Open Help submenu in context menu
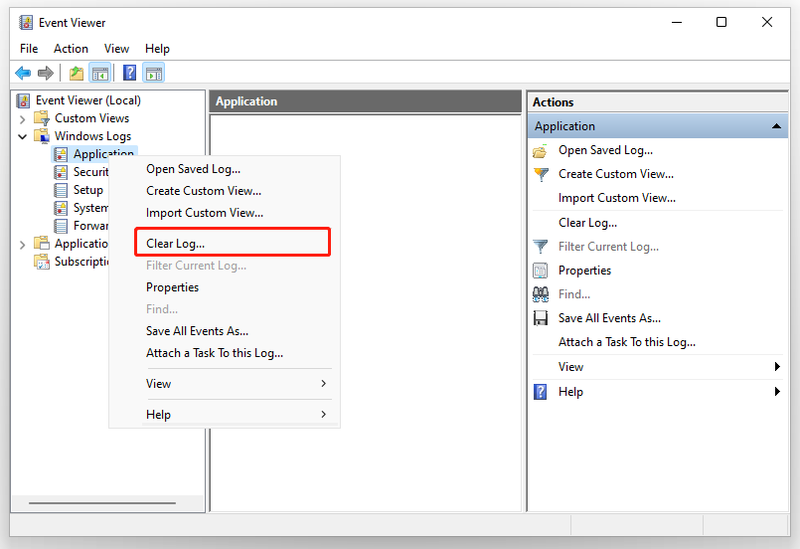Image resolution: width=800 pixels, height=549 pixels. click(x=224, y=414)
